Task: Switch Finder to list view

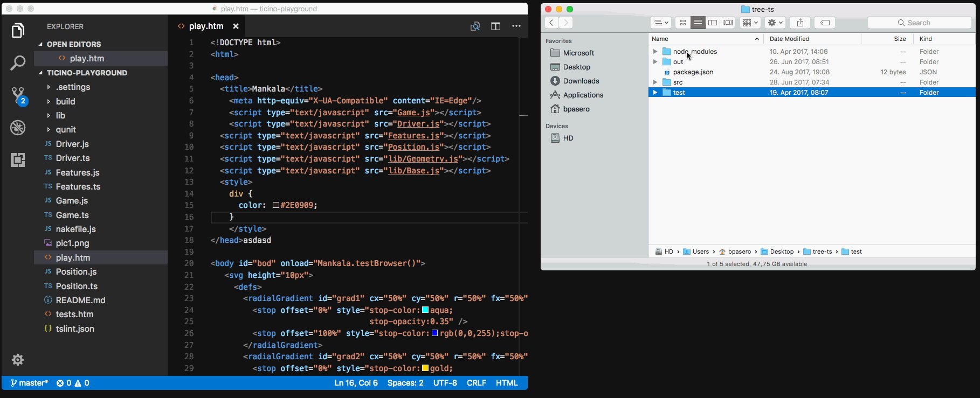Action: 698,23
